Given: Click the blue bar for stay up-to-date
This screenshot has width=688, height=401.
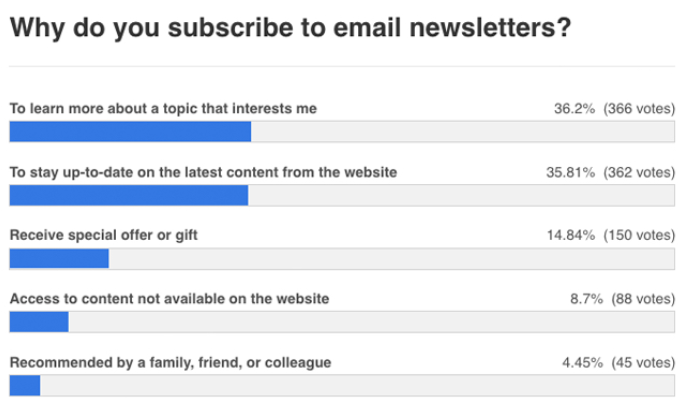Looking at the screenshot, I should (x=128, y=195).
